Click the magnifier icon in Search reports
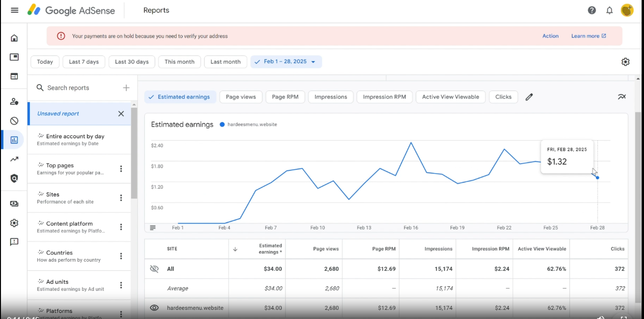 tap(40, 88)
